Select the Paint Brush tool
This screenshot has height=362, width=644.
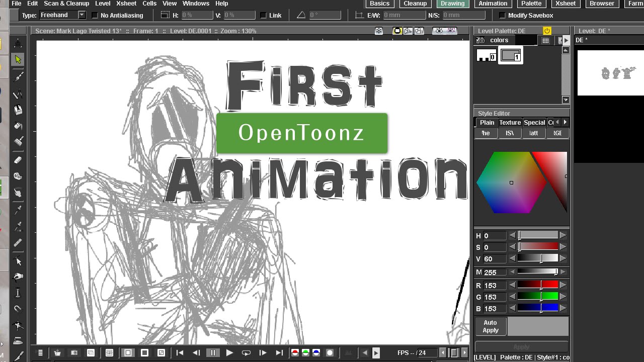coord(18,142)
